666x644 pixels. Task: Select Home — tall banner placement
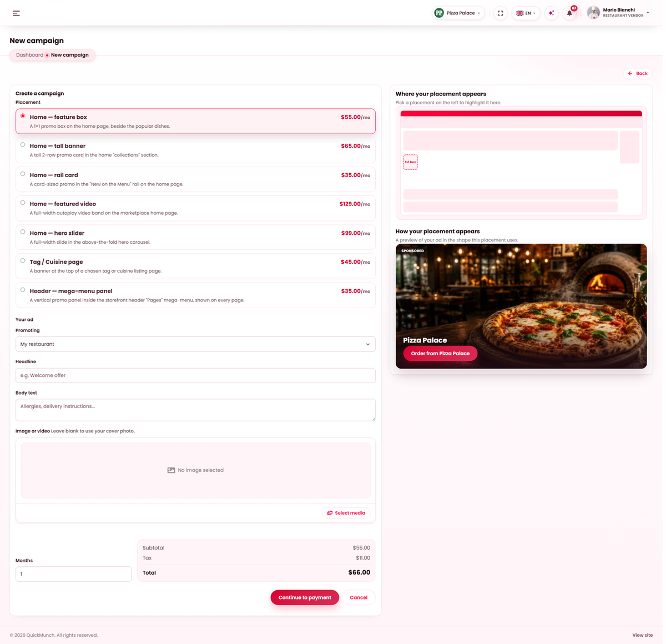195,150
